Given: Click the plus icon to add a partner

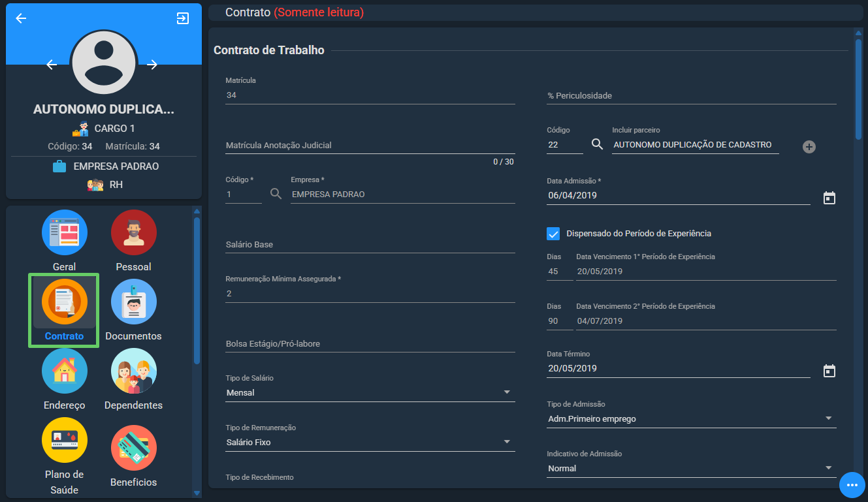Looking at the screenshot, I should coord(809,147).
